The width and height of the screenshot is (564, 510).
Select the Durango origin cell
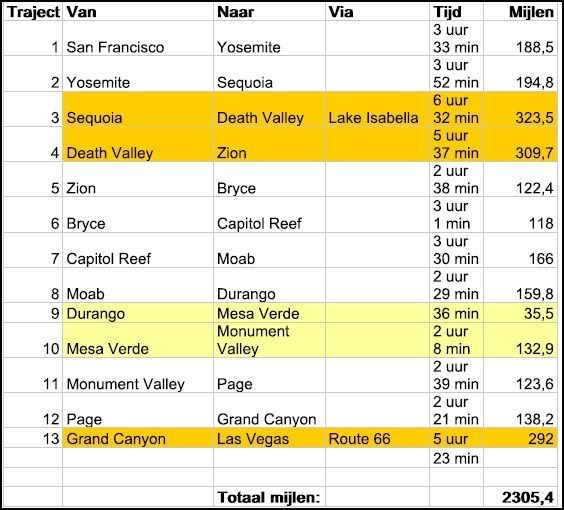(138, 313)
